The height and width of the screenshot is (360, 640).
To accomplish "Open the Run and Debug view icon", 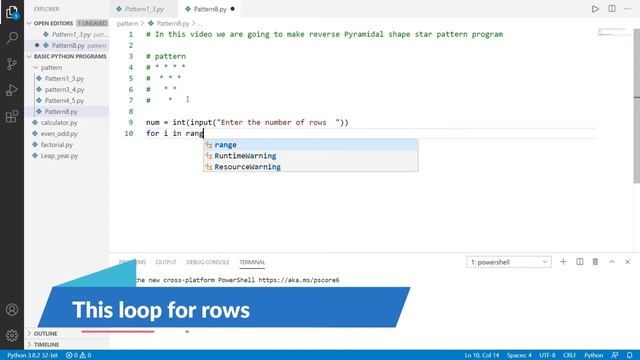I will (12, 90).
